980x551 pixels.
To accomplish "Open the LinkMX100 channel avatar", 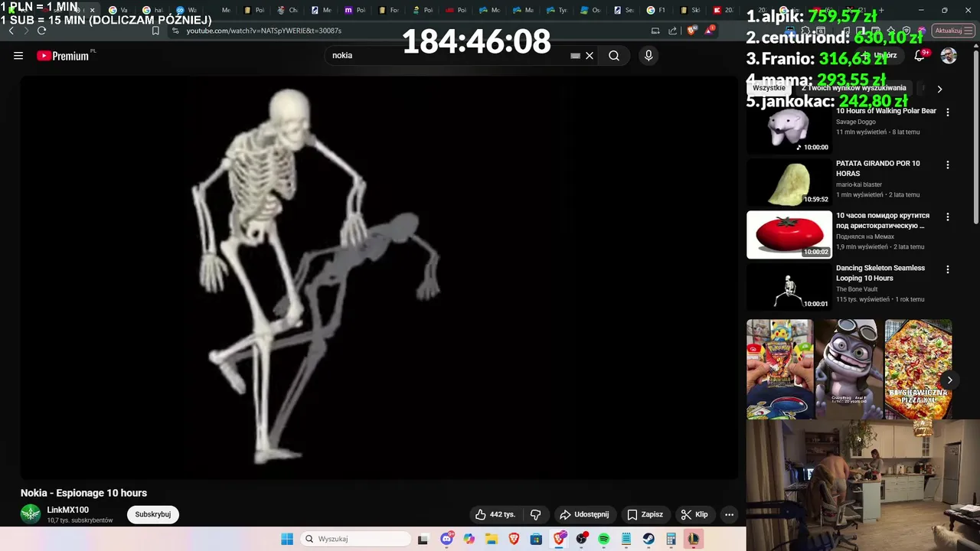I will [31, 514].
